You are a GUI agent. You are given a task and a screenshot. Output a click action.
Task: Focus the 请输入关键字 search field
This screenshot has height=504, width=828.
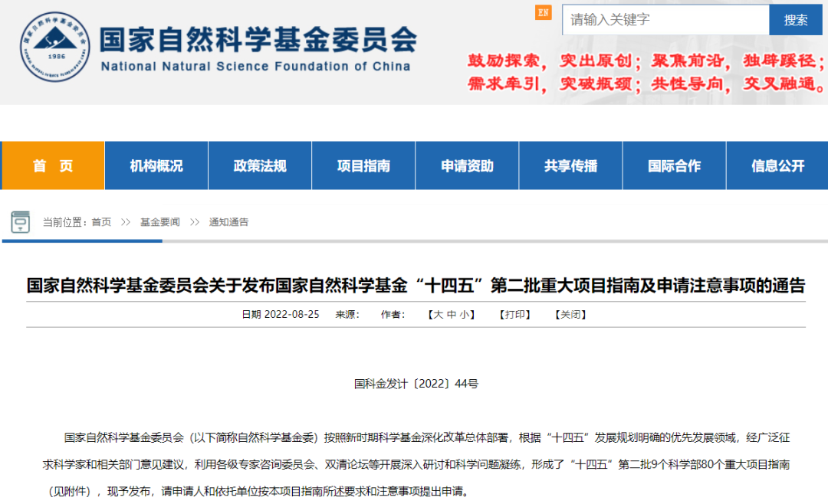click(665, 20)
